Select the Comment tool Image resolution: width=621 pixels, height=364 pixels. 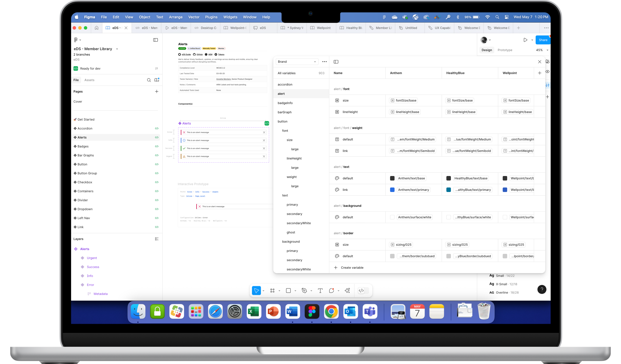point(331,291)
